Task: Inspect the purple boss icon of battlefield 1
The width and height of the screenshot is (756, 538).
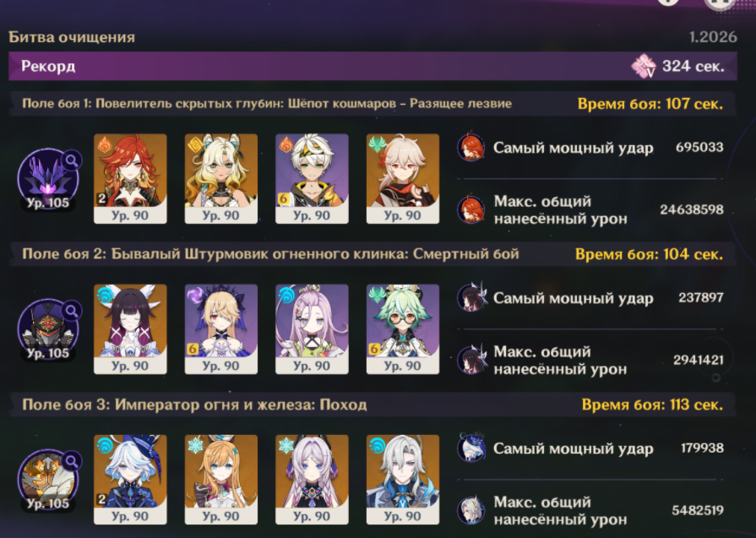Action: [47, 179]
